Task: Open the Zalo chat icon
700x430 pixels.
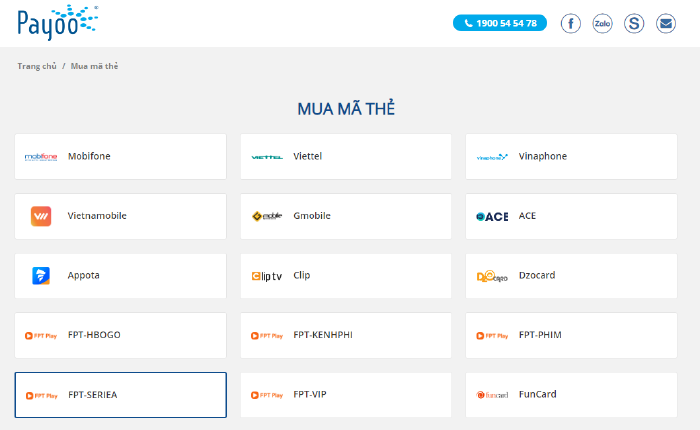Action: click(x=602, y=23)
